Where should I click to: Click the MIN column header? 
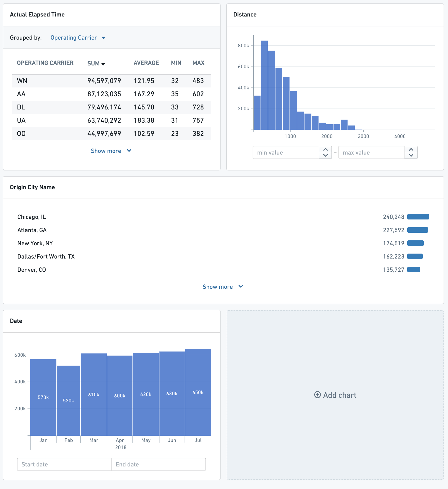click(176, 63)
